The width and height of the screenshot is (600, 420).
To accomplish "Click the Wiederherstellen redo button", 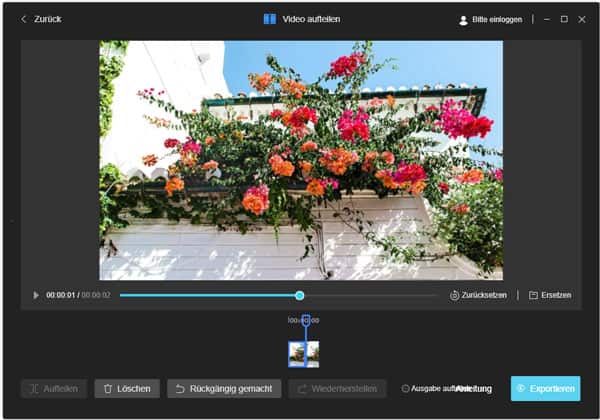I will [x=337, y=388].
